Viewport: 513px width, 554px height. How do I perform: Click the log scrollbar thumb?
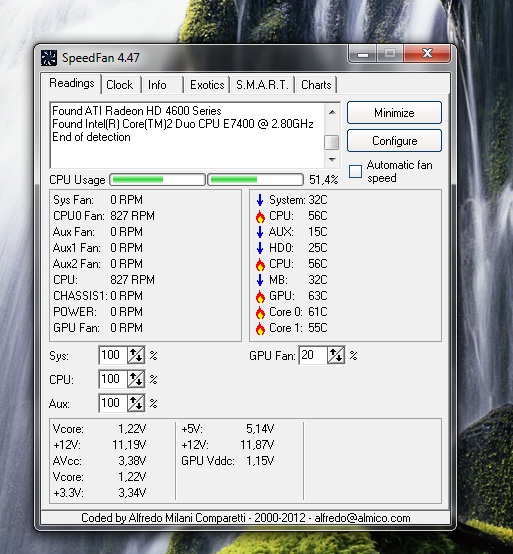coord(331,142)
